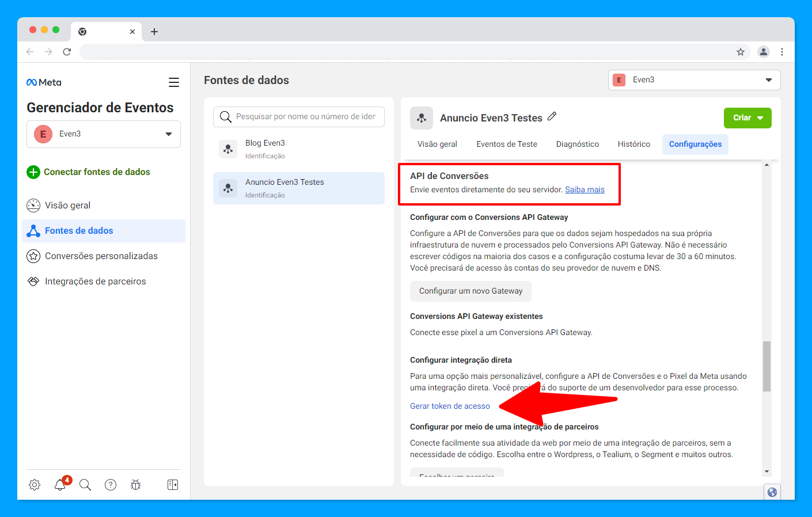Click the green plus Conectar fontes de dados
This screenshot has height=517, width=812.
(x=89, y=172)
